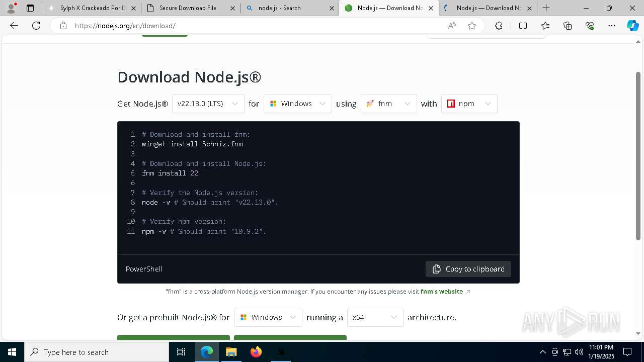Open Browser essentials icon

590,26
